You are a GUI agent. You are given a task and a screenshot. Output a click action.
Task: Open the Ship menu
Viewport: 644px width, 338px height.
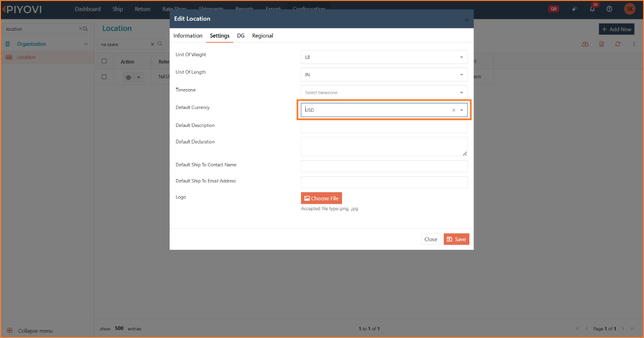coord(117,9)
